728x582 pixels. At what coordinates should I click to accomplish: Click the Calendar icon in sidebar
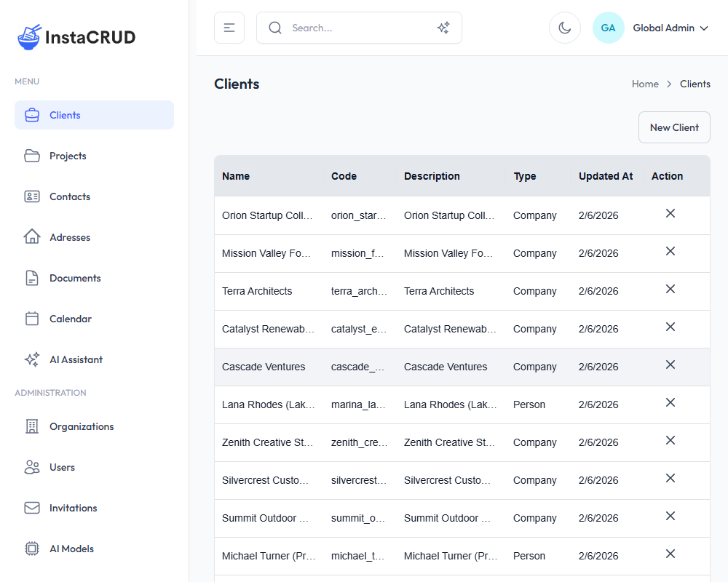(32, 319)
